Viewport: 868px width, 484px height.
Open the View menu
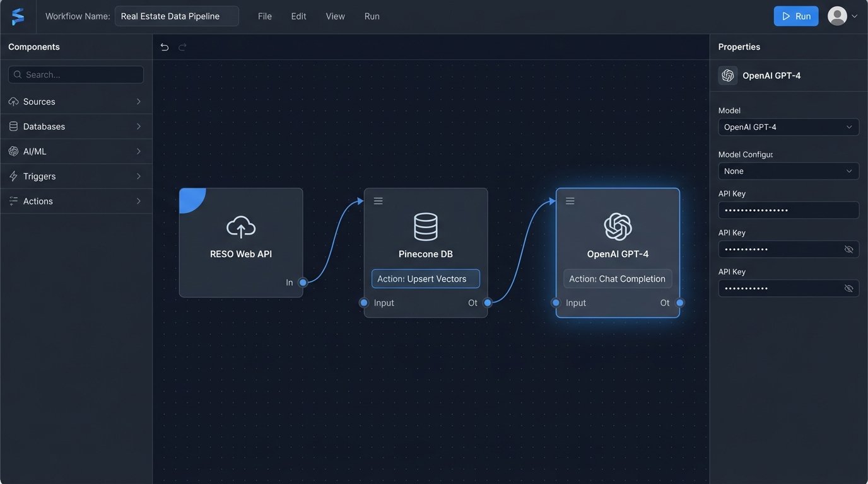335,16
